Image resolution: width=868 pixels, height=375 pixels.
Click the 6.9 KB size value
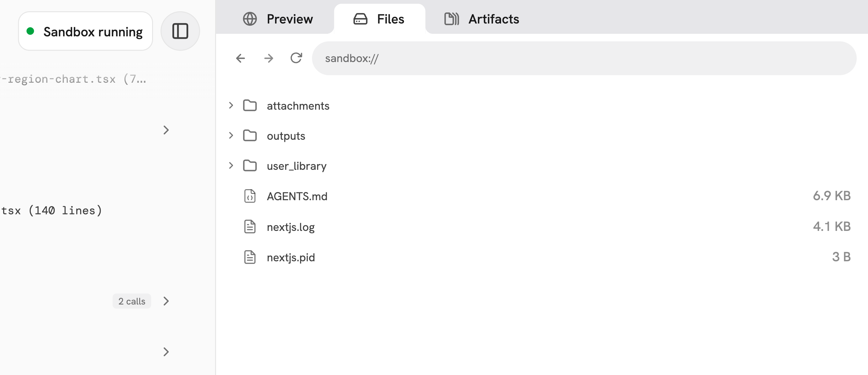point(831,195)
